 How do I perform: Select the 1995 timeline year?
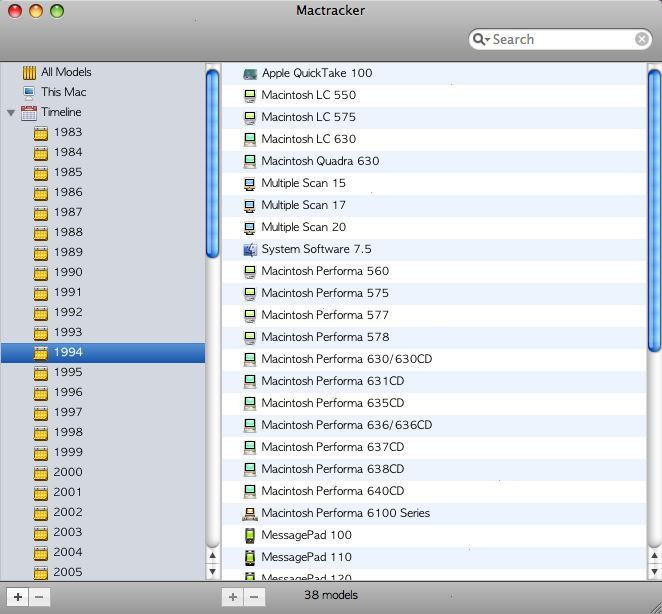pos(103,372)
